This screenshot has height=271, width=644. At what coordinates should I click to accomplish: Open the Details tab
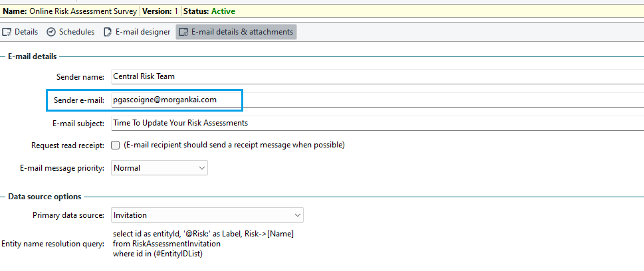point(20,32)
